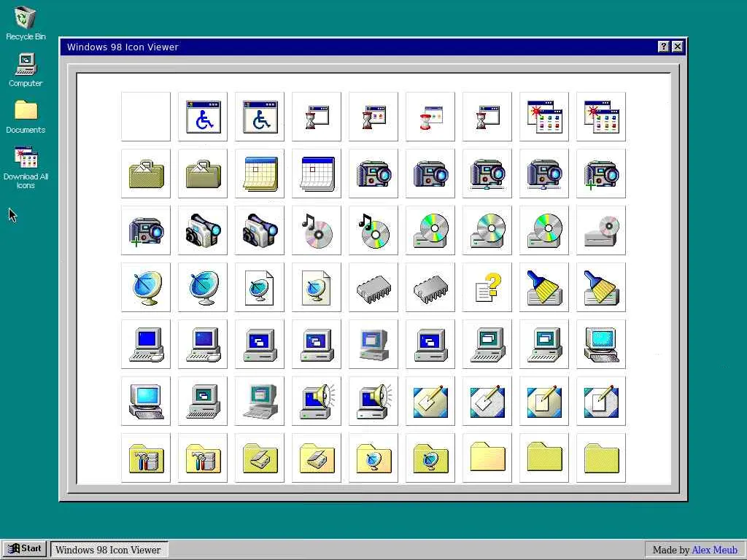Select music CD icon beside the camcorder

coord(317,230)
